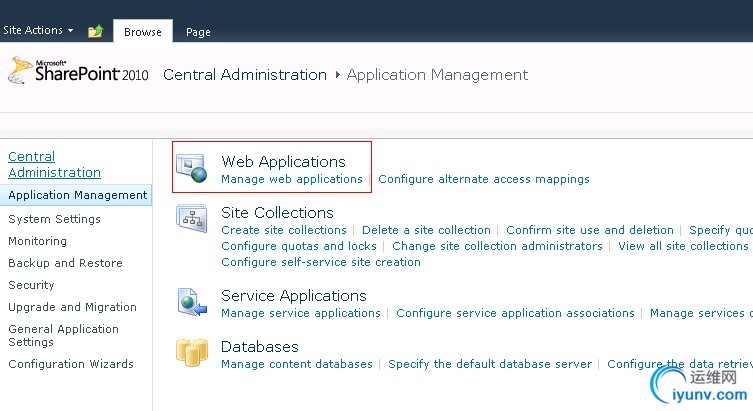This screenshot has width=753, height=411.
Task: Open Manage web applications link
Action: (x=292, y=179)
